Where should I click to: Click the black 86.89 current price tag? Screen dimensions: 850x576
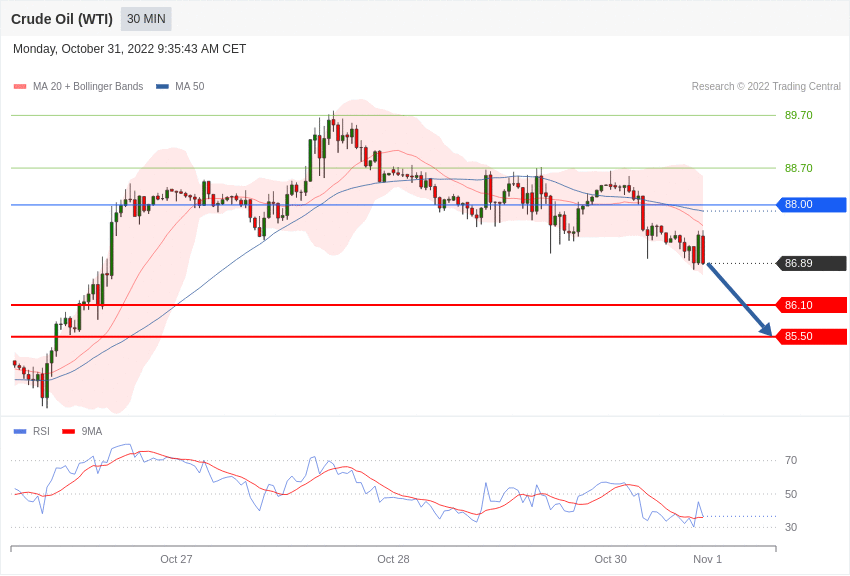click(x=811, y=264)
